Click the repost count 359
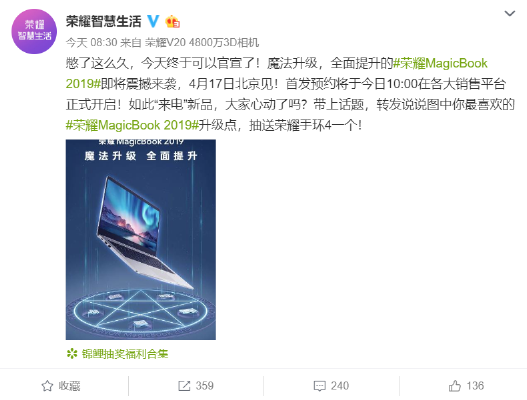The image size is (527, 400). point(205,386)
